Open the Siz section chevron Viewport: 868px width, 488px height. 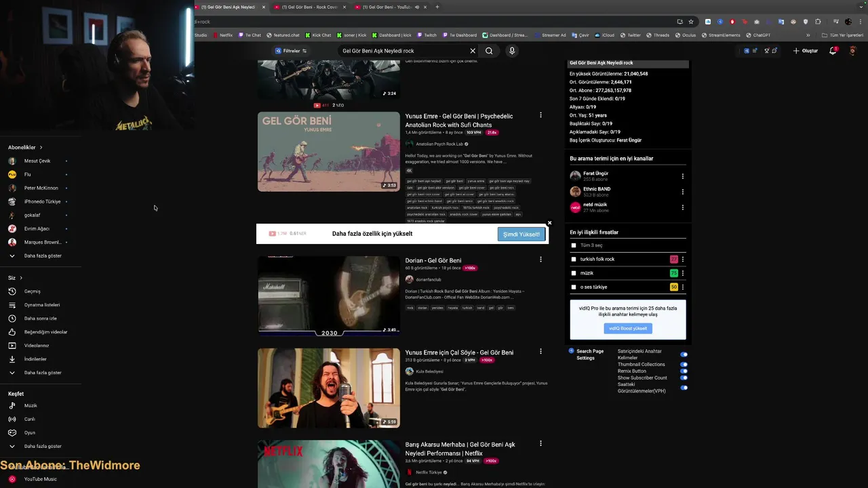(x=21, y=278)
